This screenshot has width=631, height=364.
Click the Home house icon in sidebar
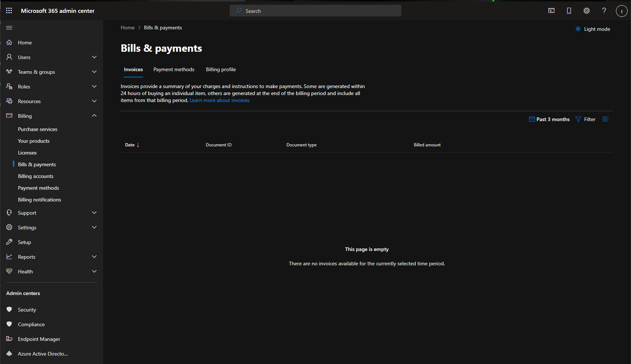(x=9, y=43)
